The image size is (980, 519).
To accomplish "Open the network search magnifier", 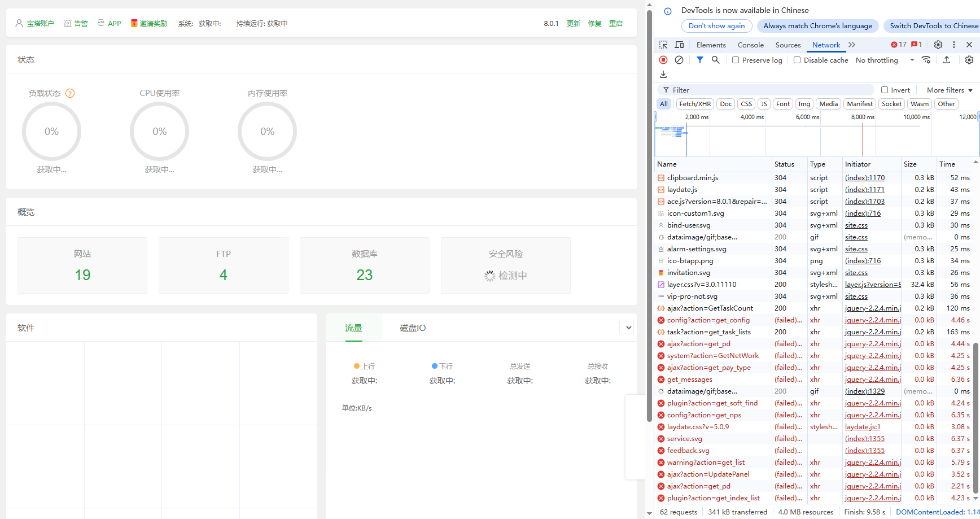I will pos(715,60).
